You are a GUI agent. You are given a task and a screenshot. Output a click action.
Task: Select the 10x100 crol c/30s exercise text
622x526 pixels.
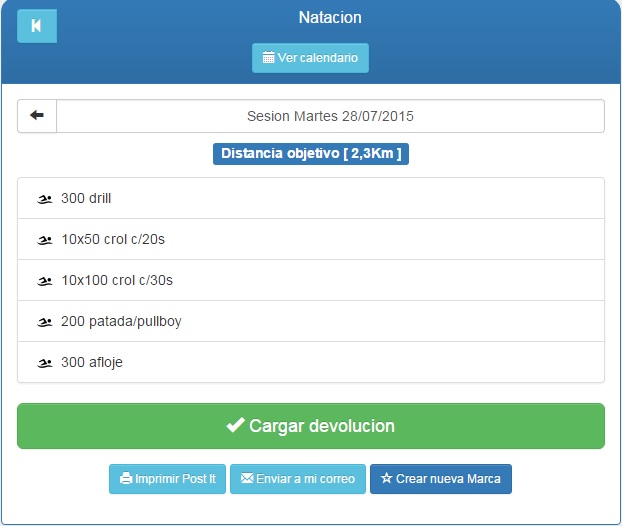click(117, 281)
